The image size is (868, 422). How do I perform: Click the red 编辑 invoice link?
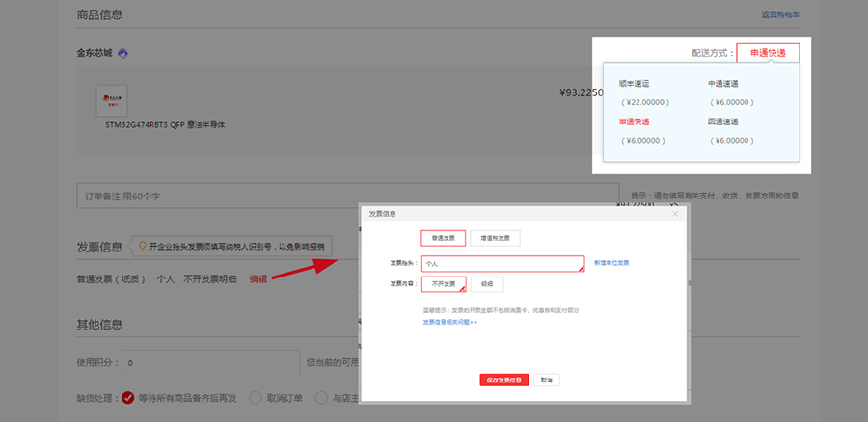pyautogui.click(x=258, y=278)
